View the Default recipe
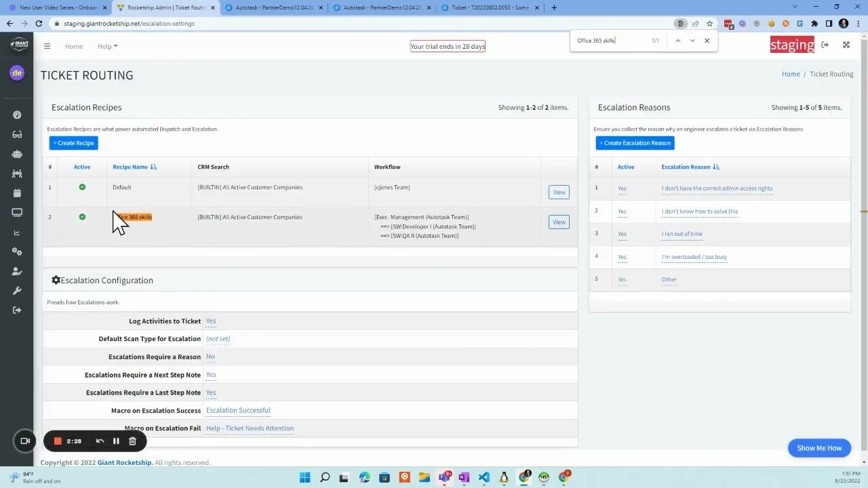868x488 pixels. [559, 192]
